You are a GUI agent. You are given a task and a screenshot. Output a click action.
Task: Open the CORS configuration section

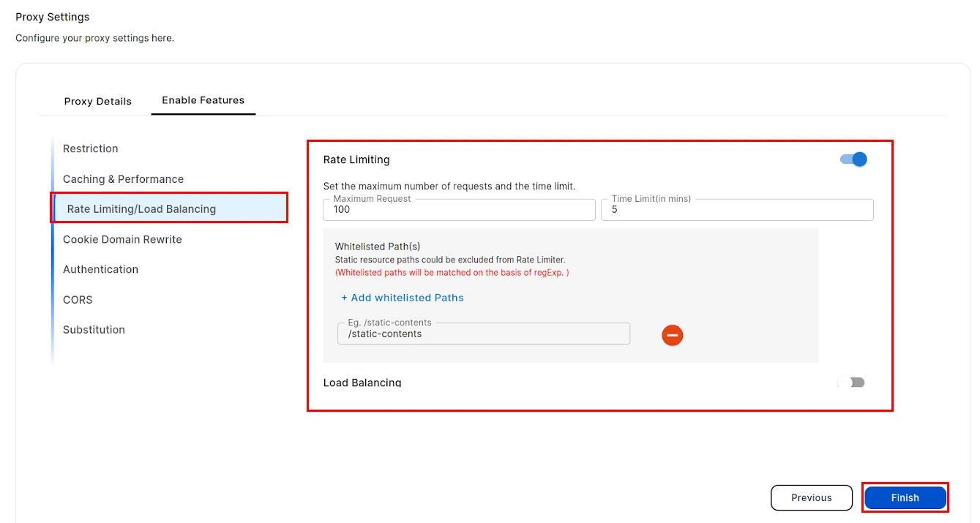point(77,299)
